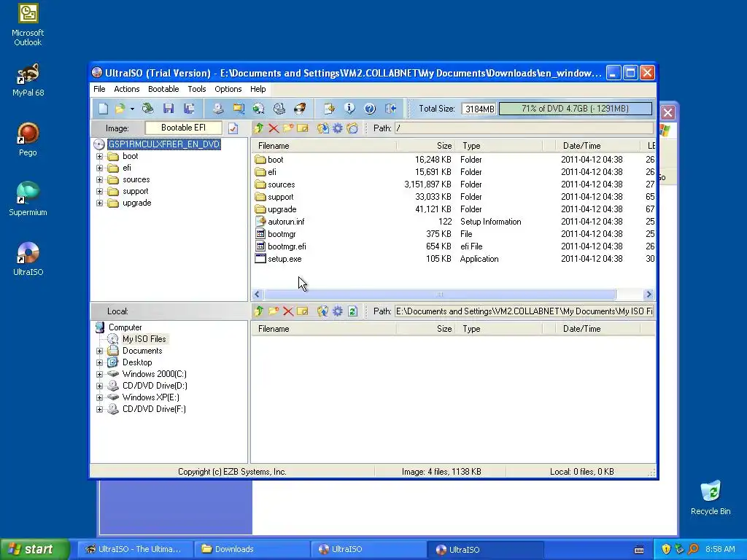Screen dimensions: 747x560
Task: Expand the efi folder tree node
Action: click(99, 168)
